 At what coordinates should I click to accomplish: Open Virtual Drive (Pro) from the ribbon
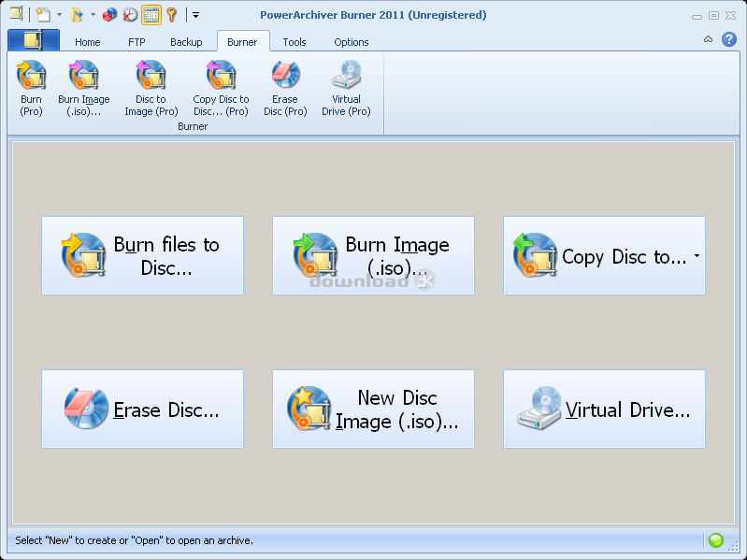[346, 89]
